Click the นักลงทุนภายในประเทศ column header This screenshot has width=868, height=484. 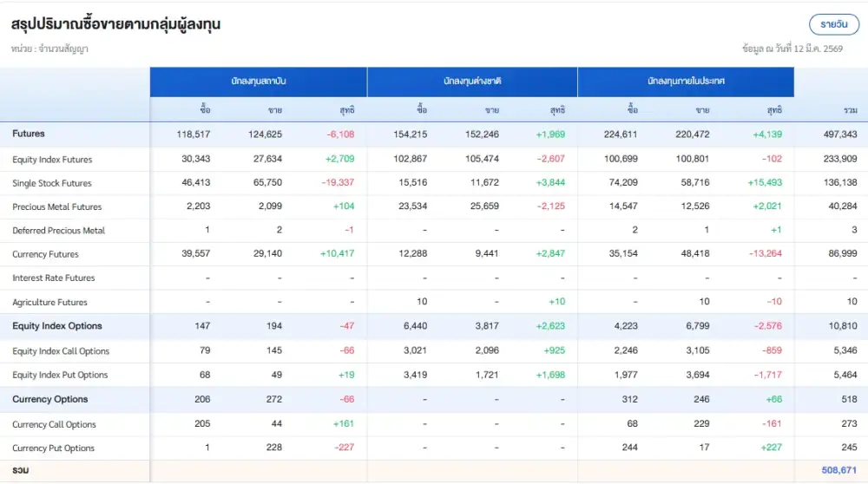pos(686,81)
